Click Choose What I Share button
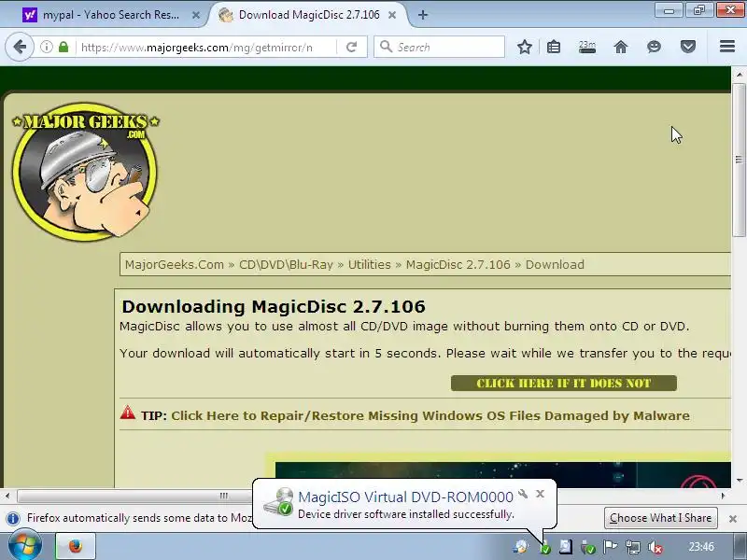Screen dimensions: 747x560 660,518
